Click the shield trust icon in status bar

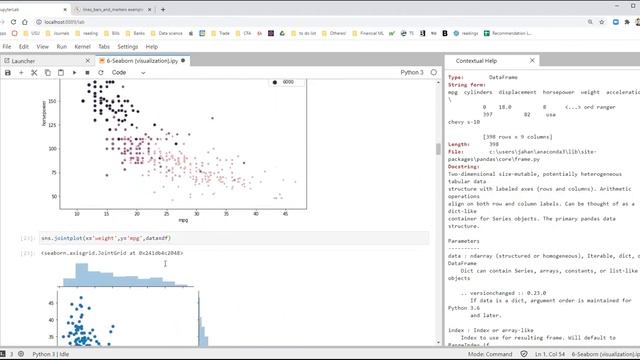(524, 354)
